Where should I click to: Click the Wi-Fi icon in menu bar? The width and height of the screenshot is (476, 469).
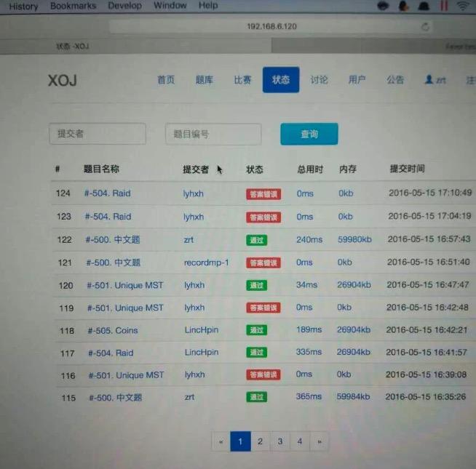pos(462,6)
